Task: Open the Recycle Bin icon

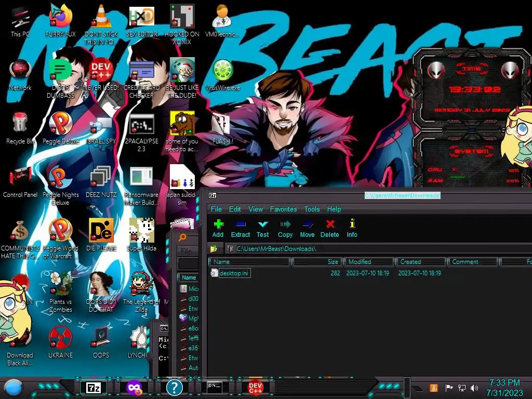Action: tap(20, 128)
